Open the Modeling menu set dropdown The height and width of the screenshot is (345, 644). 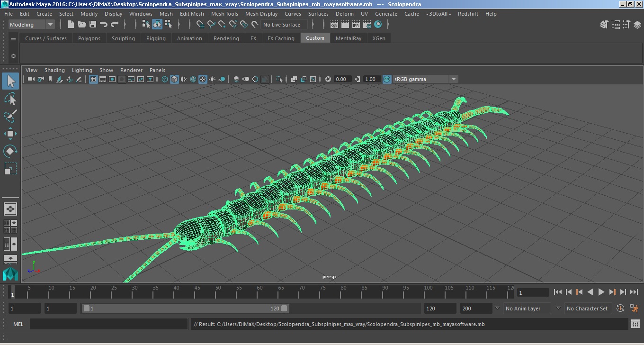tap(32, 25)
